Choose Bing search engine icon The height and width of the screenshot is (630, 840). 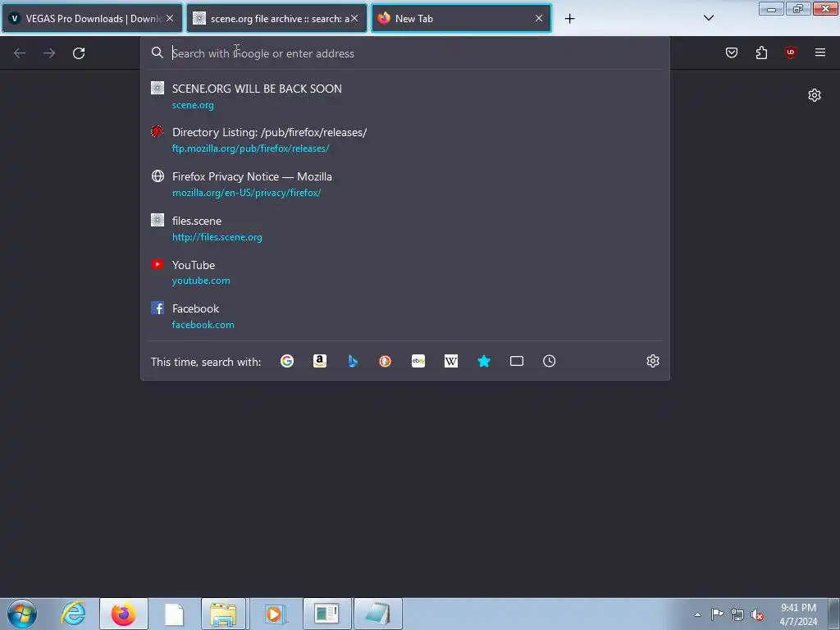tap(353, 361)
